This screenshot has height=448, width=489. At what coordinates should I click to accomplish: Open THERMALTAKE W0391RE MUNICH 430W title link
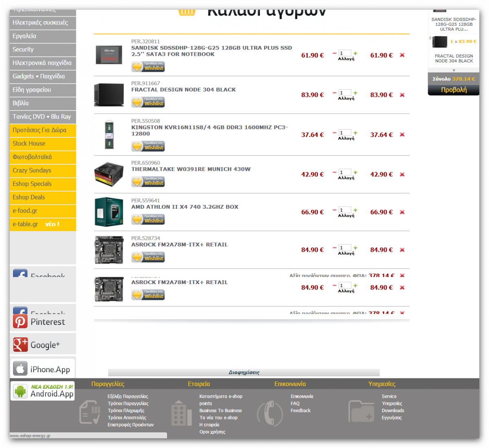[191, 169]
